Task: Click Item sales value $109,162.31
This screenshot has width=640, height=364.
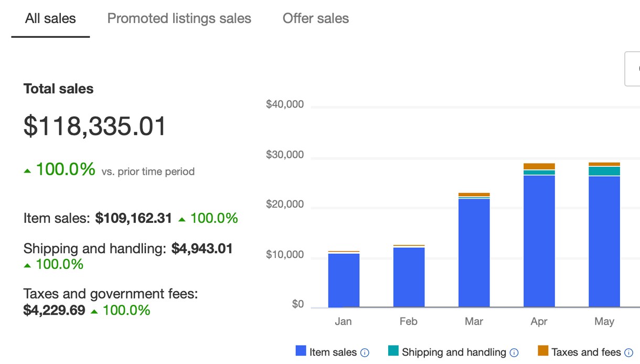Action: (133, 218)
